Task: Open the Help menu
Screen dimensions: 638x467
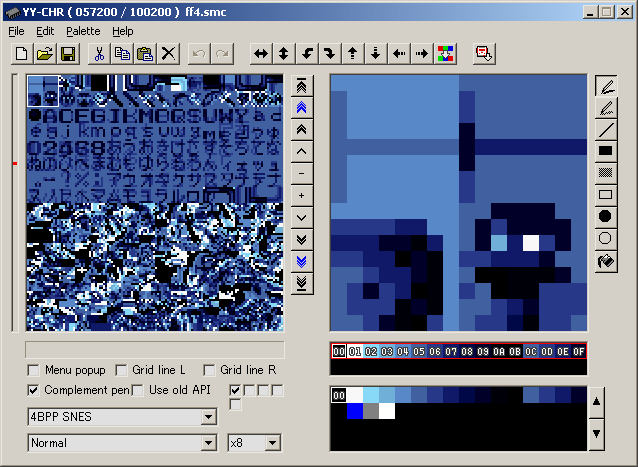Action: pyautogui.click(x=123, y=31)
